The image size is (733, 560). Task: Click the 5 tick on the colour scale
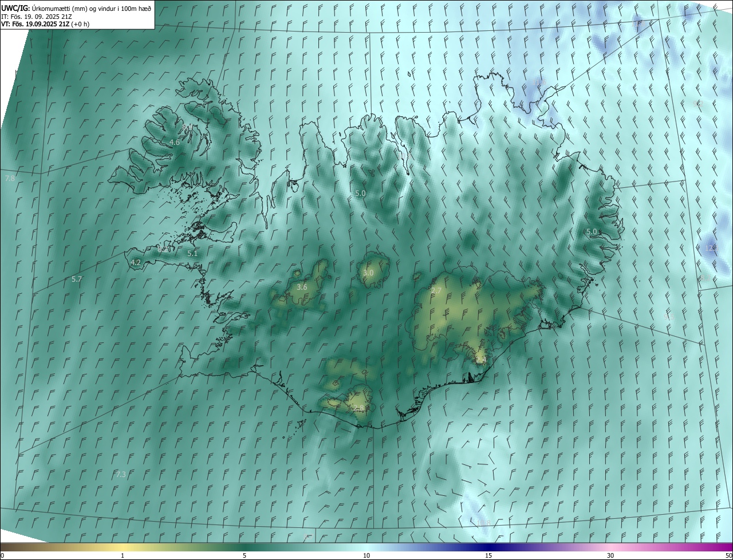245,555
